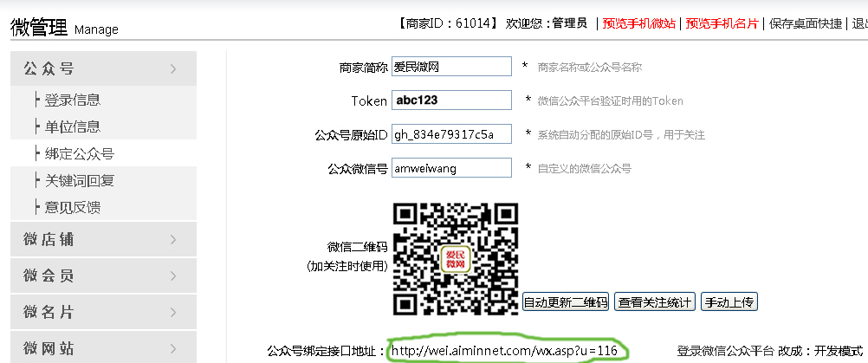The height and width of the screenshot is (363, 868).
Task: Select 意见反馈 menu entry
Action: coord(73,207)
